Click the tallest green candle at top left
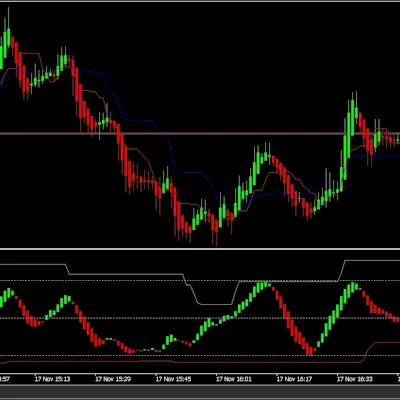400x400 pixels. click(8, 33)
